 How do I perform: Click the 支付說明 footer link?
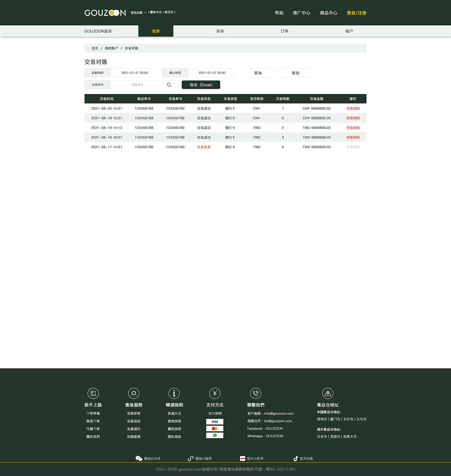tap(215, 413)
